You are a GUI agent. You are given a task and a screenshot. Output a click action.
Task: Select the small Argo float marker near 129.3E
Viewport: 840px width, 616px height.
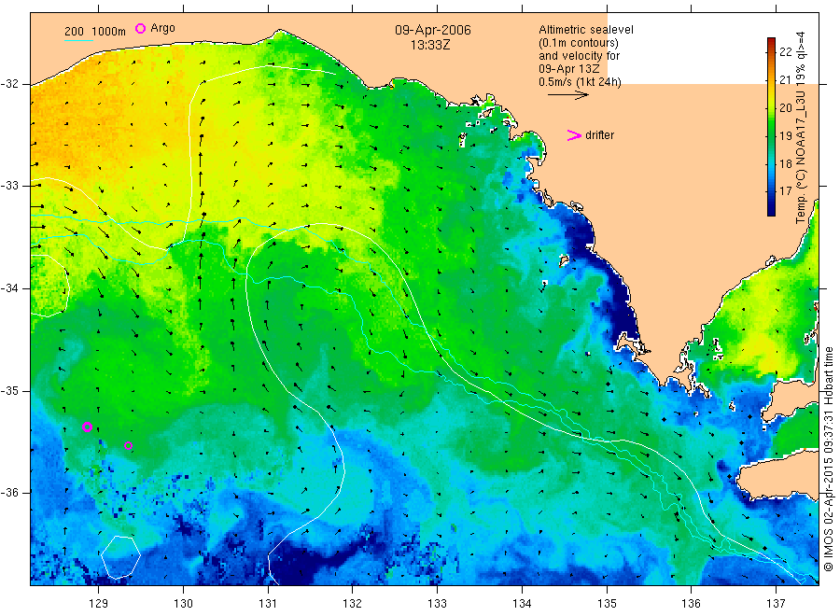click(x=128, y=445)
